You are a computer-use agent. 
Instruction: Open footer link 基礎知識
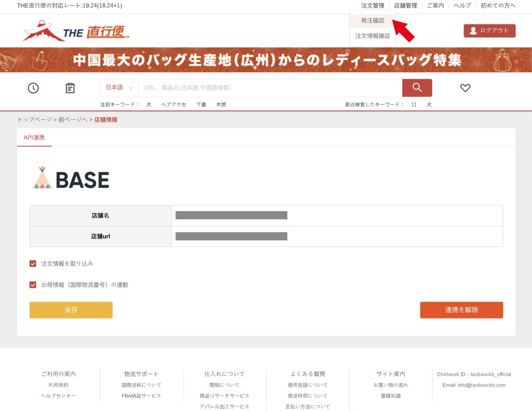click(x=391, y=396)
